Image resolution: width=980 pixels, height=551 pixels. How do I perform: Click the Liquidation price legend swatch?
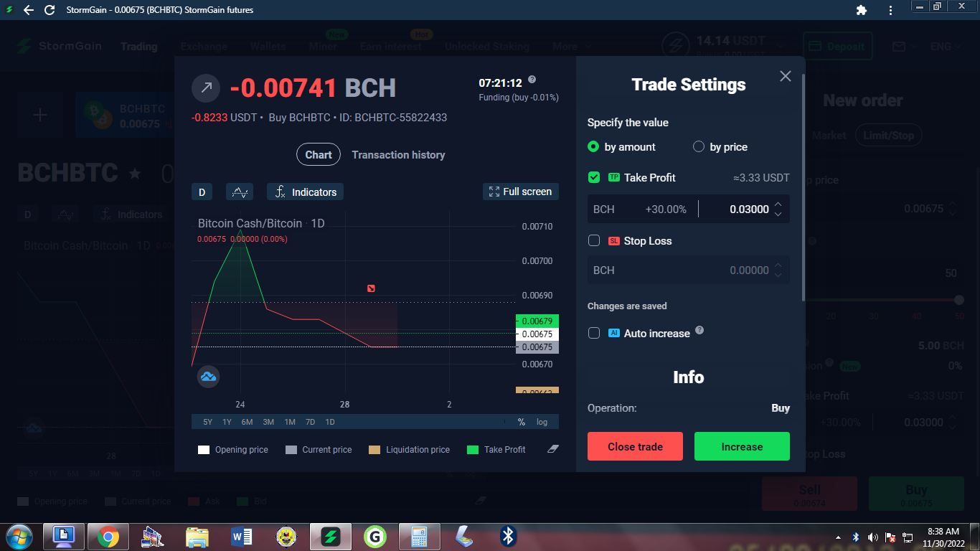pyautogui.click(x=374, y=450)
